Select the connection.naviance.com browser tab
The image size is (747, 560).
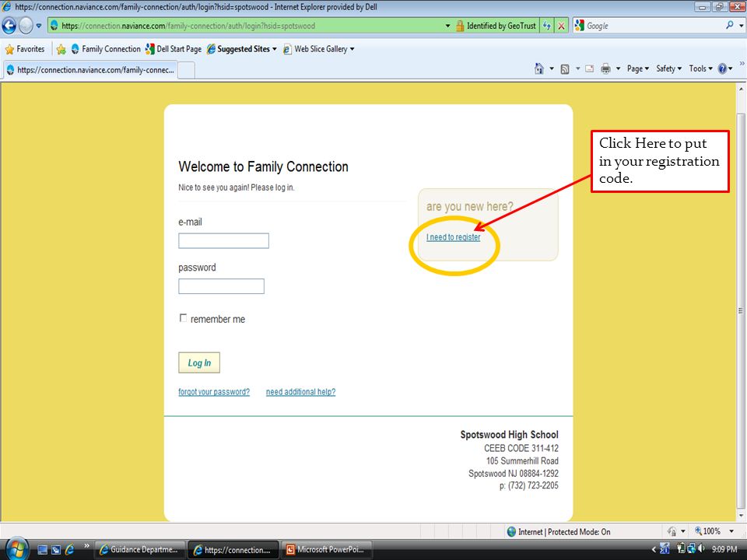click(x=90, y=70)
